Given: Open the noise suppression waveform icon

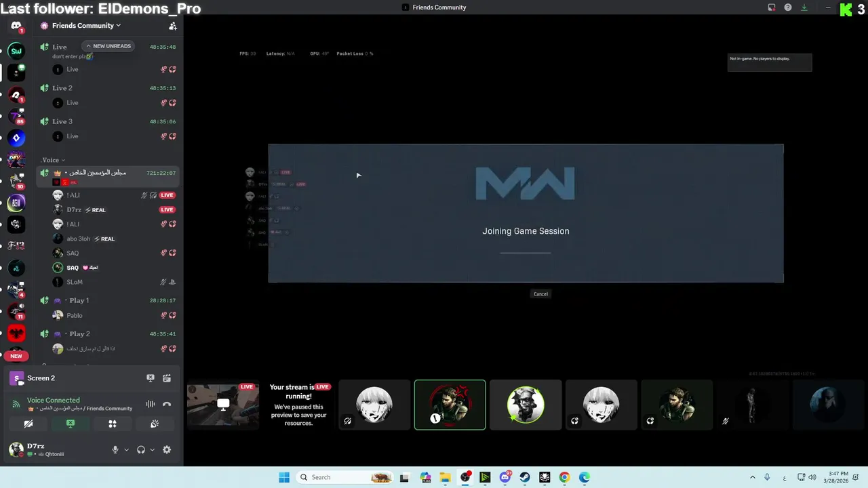Looking at the screenshot, I should point(151,405).
